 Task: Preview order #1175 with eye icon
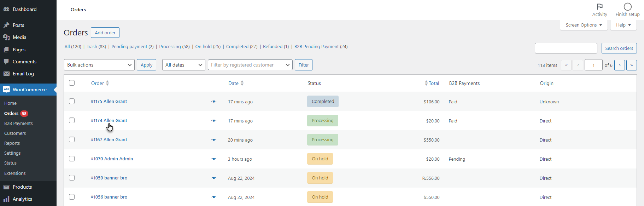[x=213, y=102]
